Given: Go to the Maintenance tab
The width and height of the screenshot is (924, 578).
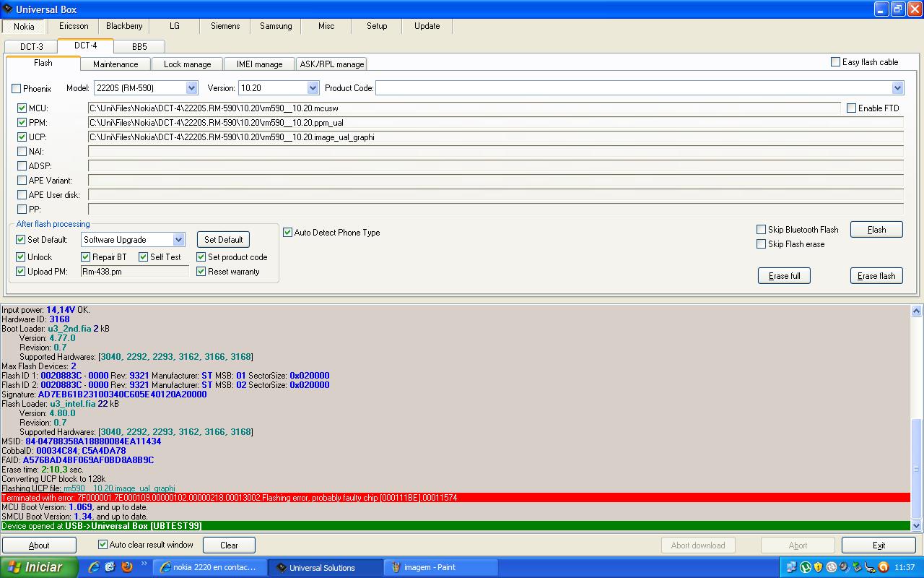Looking at the screenshot, I should 115,64.
